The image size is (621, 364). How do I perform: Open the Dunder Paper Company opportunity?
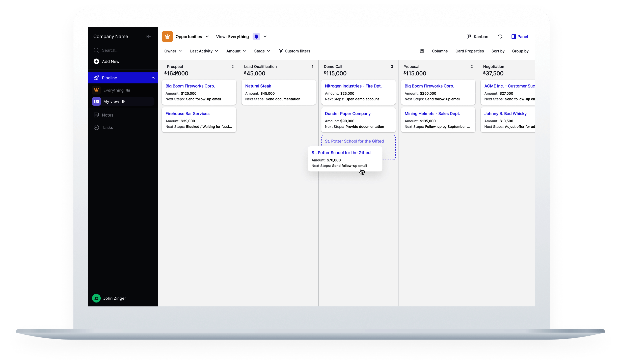click(347, 114)
